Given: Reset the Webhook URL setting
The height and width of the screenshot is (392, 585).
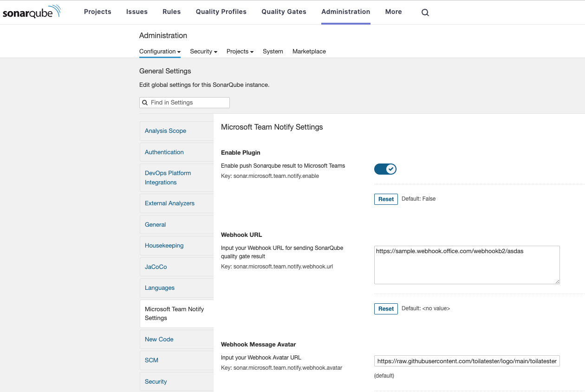Looking at the screenshot, I should pyautogui.click(x=386, y=309).
